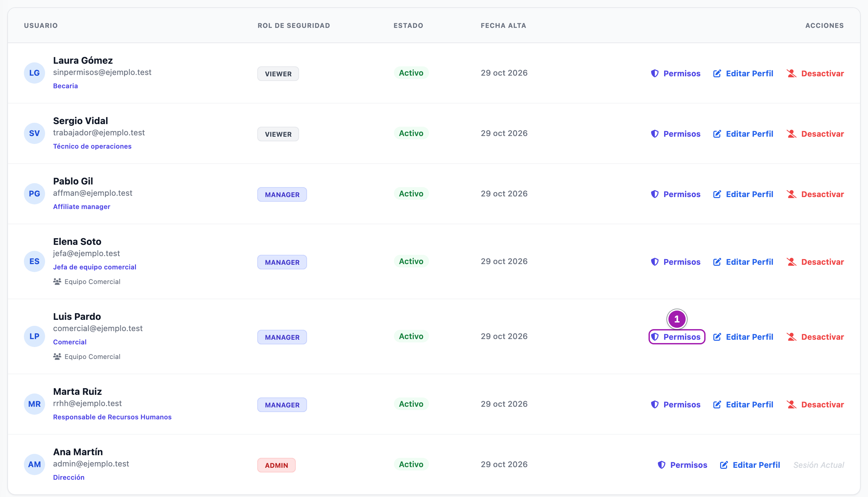Image resolution: width=868 pixels, height=497 pixels.
Task: Click shield icon in Elena Soto's row
Action: point(654,262)
